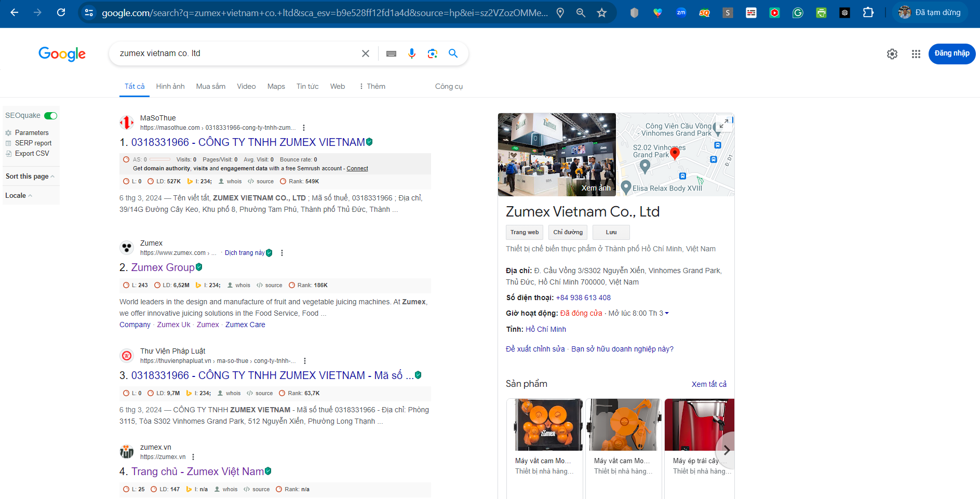Screen dimensions: 980x499
Task: Open the Zumex Uk sitelink
Action: (173, 325)
